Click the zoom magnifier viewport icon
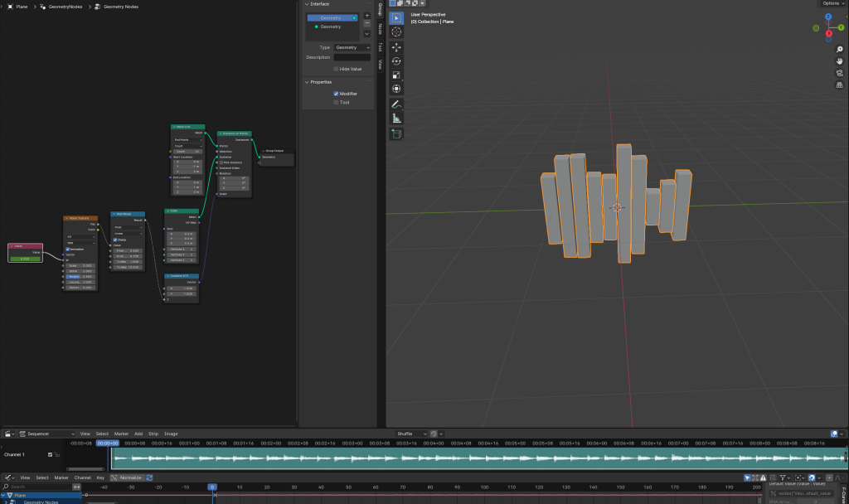The image size is (849, 504). (839, 50)
